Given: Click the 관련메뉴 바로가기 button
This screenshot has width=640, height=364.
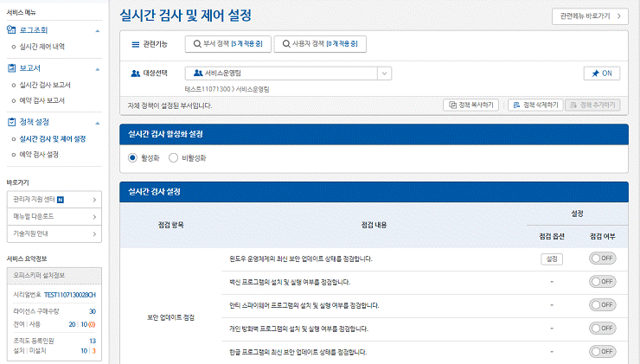Looking at the screenshot, I should pos(589,16).
